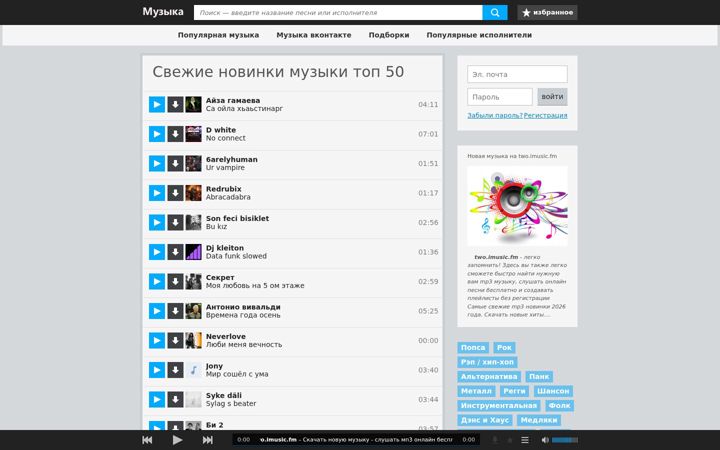Open Музыка вконтакте menu item
The height and width of the screenshot is (450, 720).
[314, 35]
